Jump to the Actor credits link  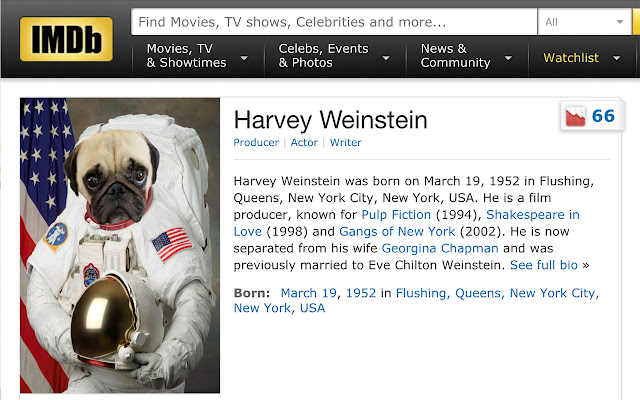click(304, 143)
